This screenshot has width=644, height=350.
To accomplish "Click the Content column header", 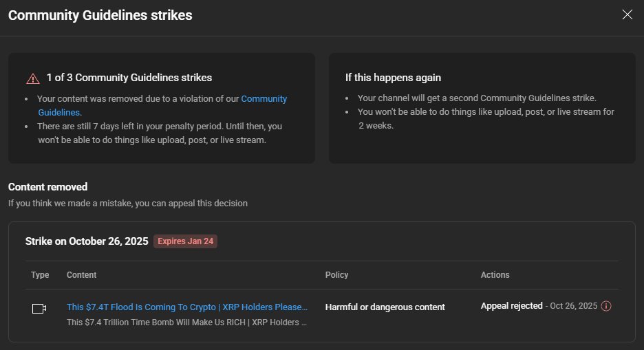I will click(81, 275).
